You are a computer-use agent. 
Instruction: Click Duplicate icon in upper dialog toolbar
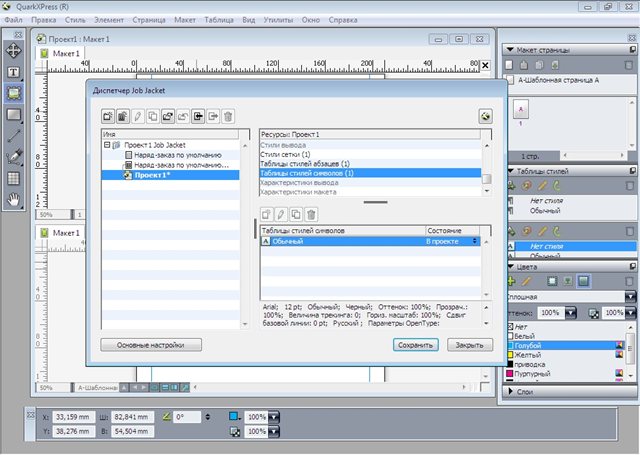click(x=153, y=117)
